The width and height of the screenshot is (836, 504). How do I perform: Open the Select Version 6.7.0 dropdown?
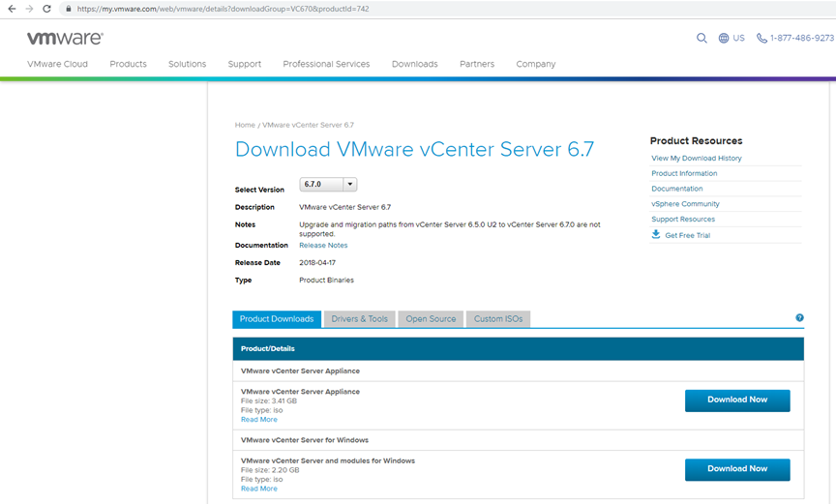click(328, 185)
